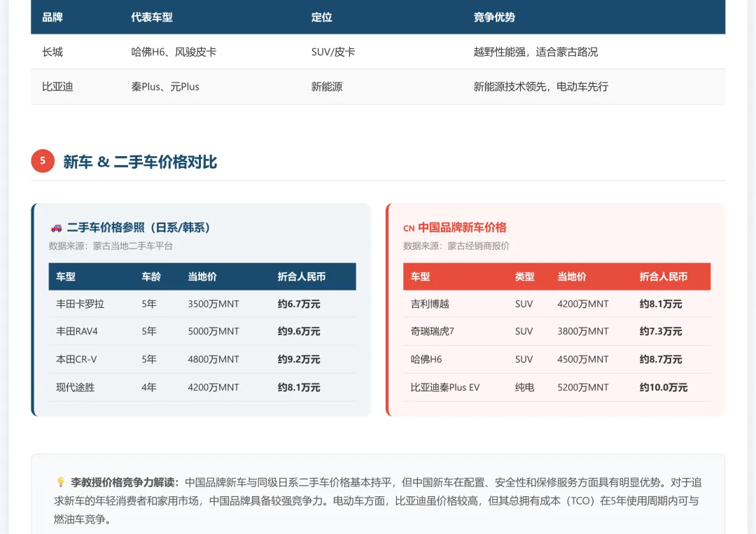Click the 长城 brand cell
Screen dimensions: 756x534
coord(52,52)
